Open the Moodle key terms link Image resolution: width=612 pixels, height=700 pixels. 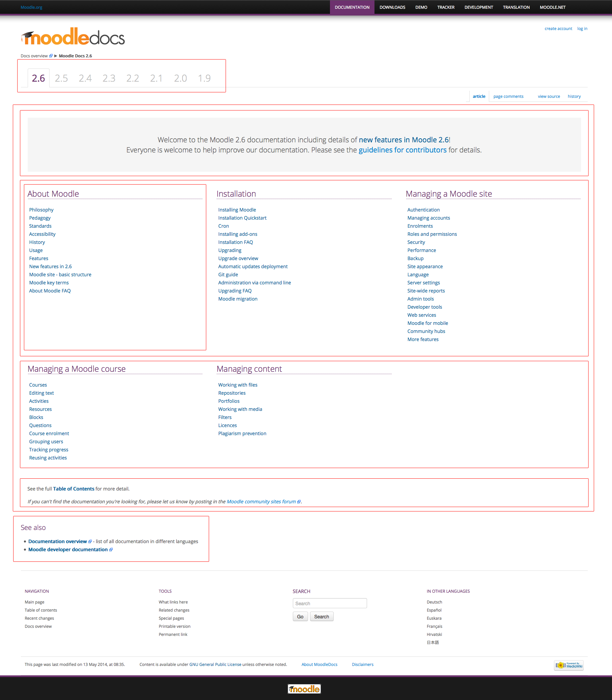tap(49, 282)
